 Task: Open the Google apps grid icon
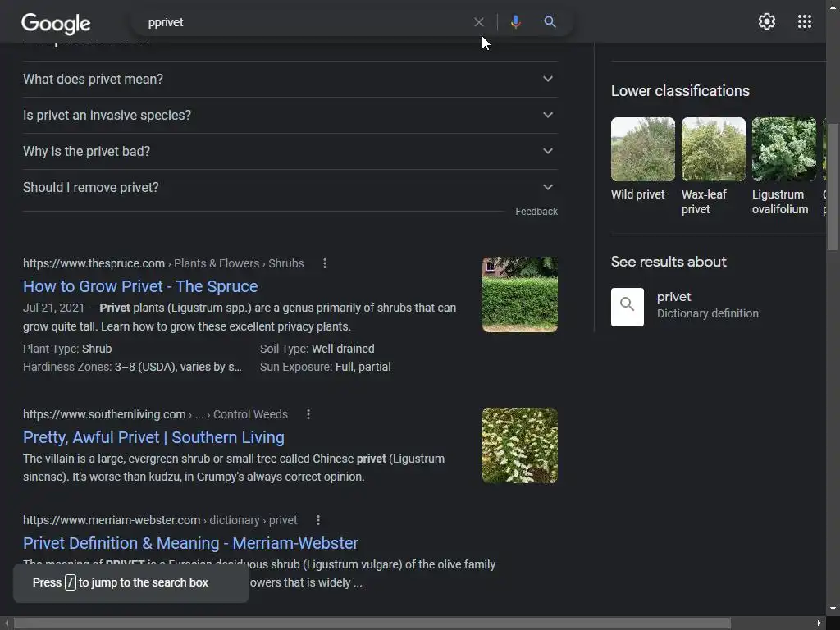click(x=804, y=21)
